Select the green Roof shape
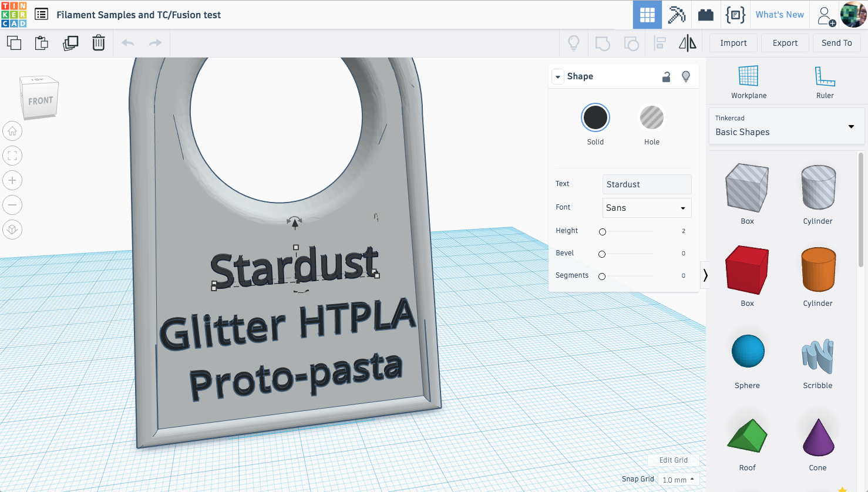 (x=747, y=436)
